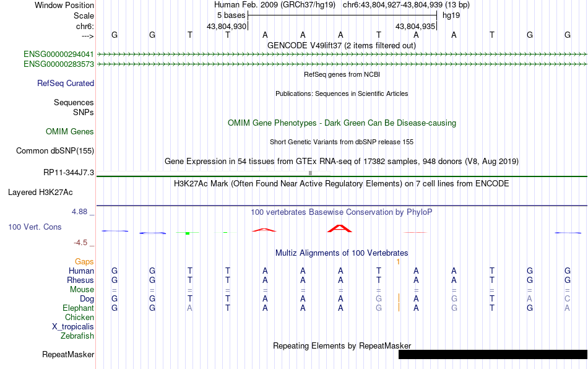The height and width of the screenshot is (369, 588).
Task: Click the Elephant species row label
Action: 79,308
